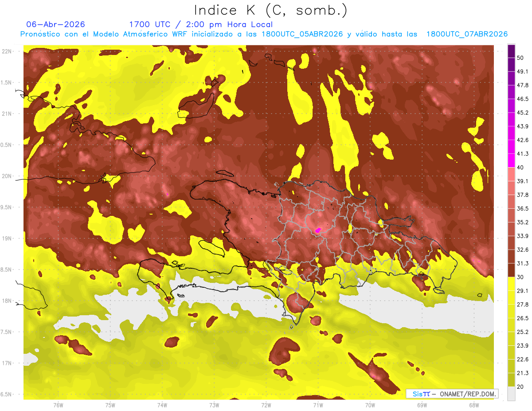Click the WRF model forecast description line
Screen dimensions: 532x411
[264, 34]
